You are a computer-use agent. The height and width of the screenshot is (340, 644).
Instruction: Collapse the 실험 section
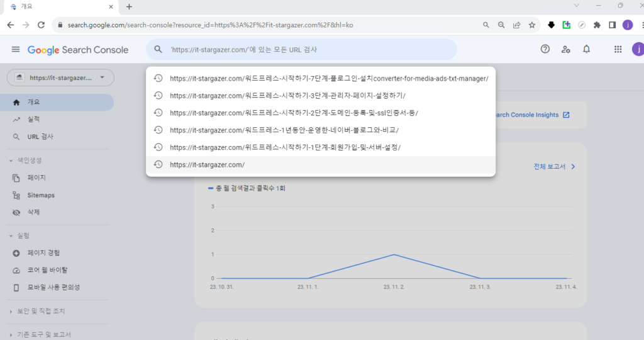pos(19,235)
